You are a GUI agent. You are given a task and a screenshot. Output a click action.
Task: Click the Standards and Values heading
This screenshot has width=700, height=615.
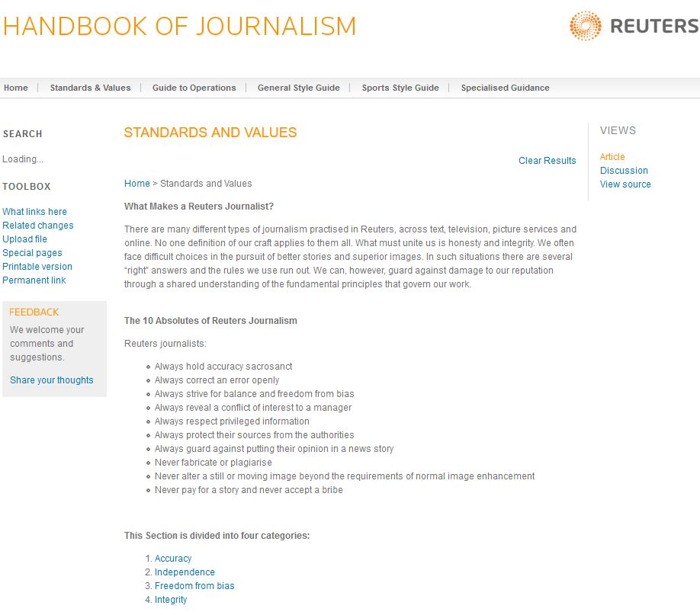tap(210, 133)
